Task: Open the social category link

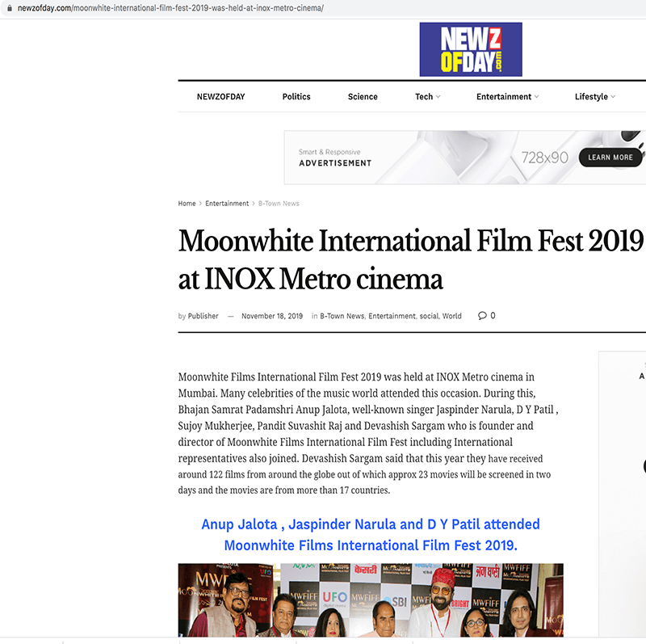Action: click(429, 316)
